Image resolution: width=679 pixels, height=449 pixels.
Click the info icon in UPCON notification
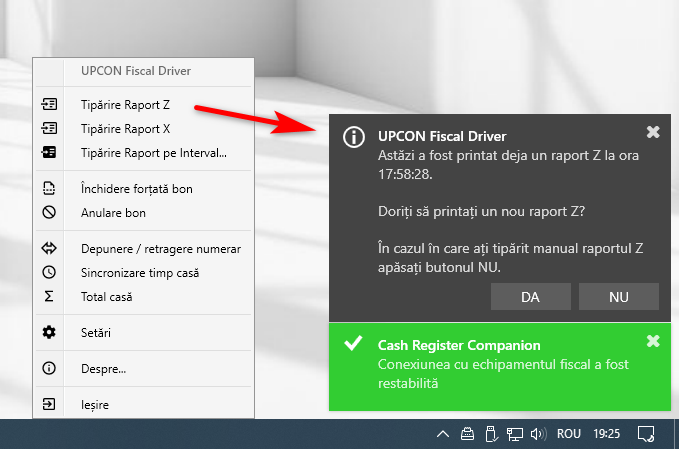click(x=354, y=137)
